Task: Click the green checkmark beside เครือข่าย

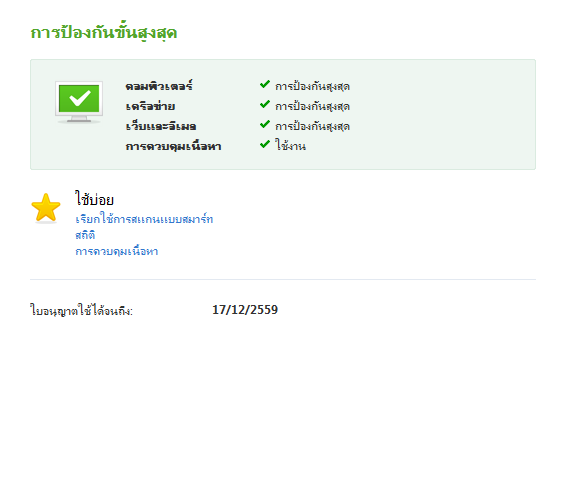Action: (x=265, y=105)
